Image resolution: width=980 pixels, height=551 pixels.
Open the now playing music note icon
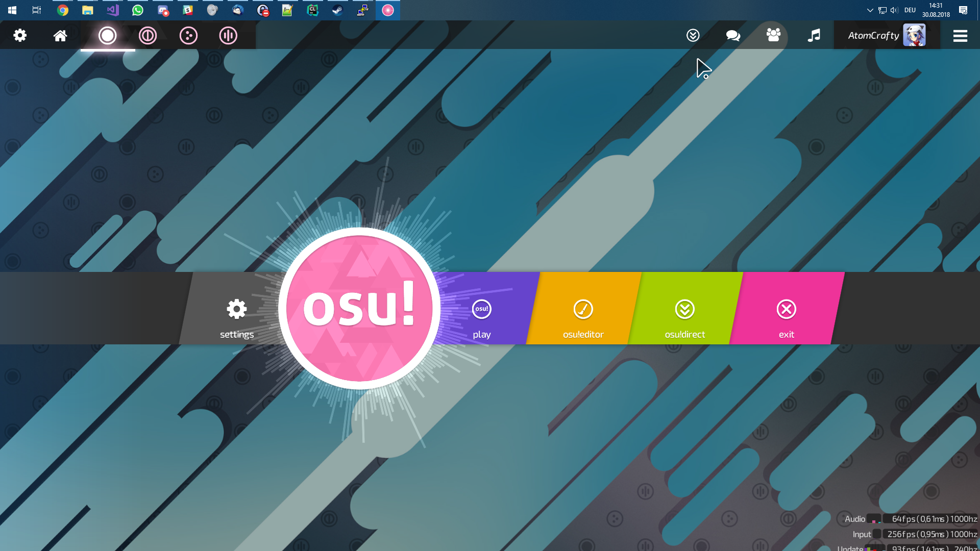tap(814, 35)
